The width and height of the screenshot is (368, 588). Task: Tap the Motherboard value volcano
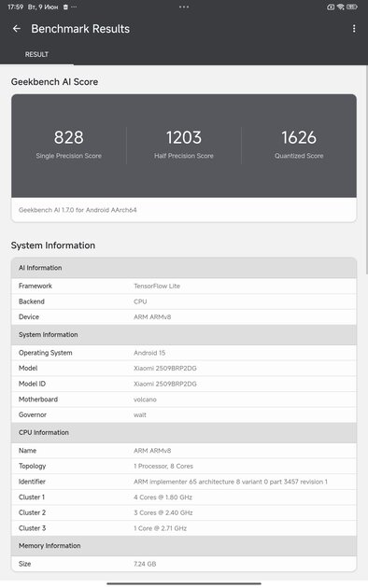tap(145, 399)
